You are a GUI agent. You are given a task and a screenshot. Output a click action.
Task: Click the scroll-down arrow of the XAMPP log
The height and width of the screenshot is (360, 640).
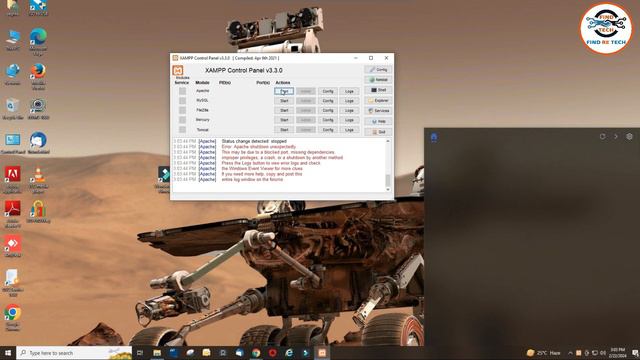388,189
